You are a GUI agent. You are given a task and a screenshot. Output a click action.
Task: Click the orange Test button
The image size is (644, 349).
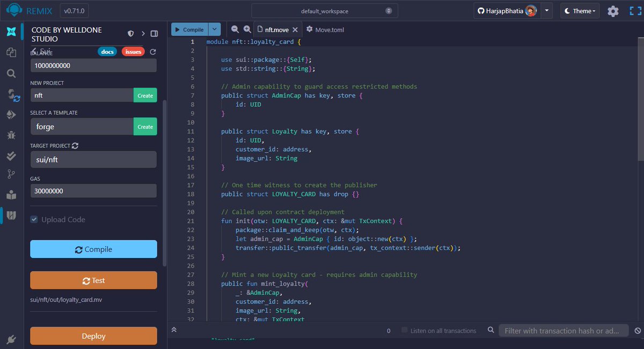[x=93, y=280]
